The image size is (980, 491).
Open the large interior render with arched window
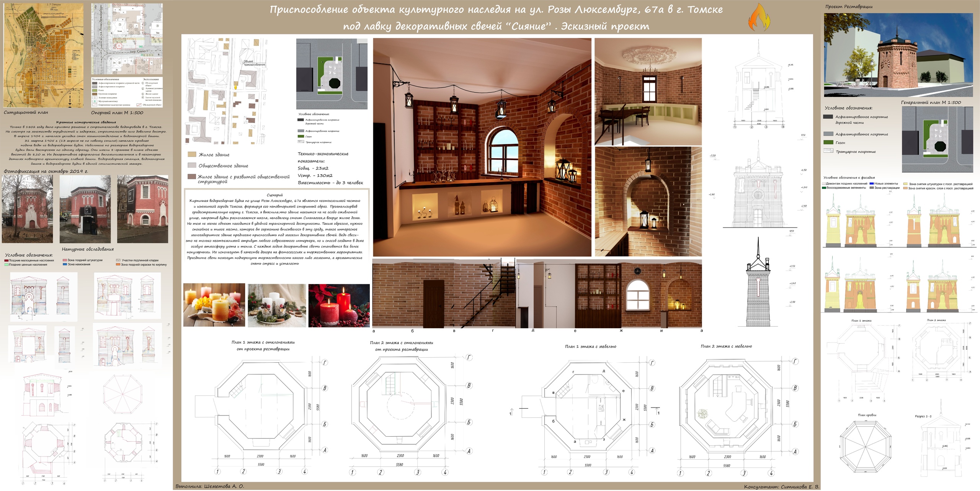[482, 147]
